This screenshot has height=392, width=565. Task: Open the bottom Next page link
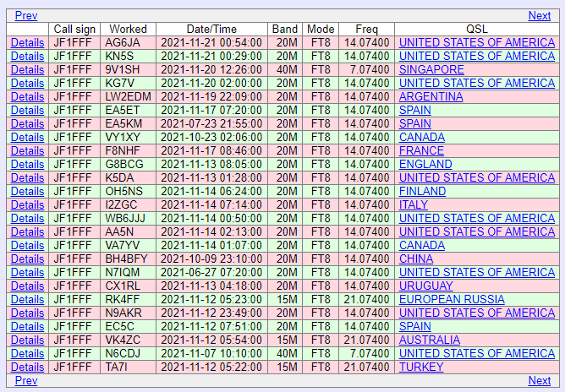pos(540,380)
